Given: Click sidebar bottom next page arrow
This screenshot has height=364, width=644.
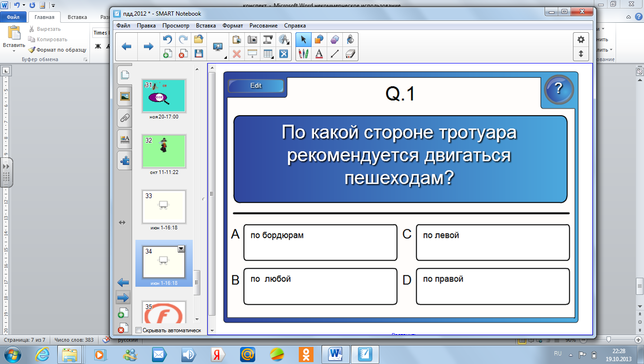Looking at the screenshot, I should 123,298.
